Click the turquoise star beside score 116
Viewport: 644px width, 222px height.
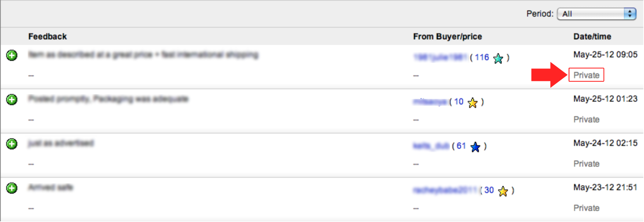[498, 58]
